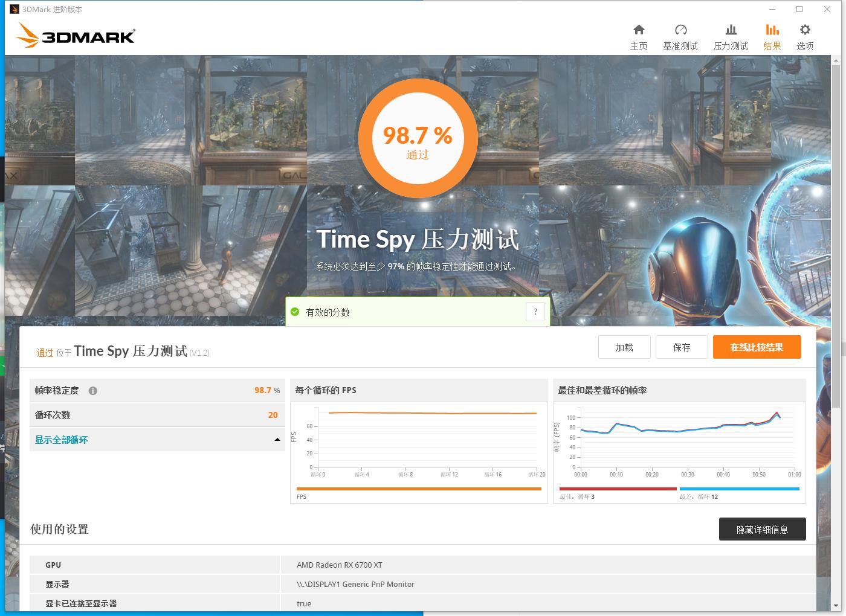Collapse the 显示全部循环 expander
The width and height of the screenshot is (846, 616).
coord(158,440)
